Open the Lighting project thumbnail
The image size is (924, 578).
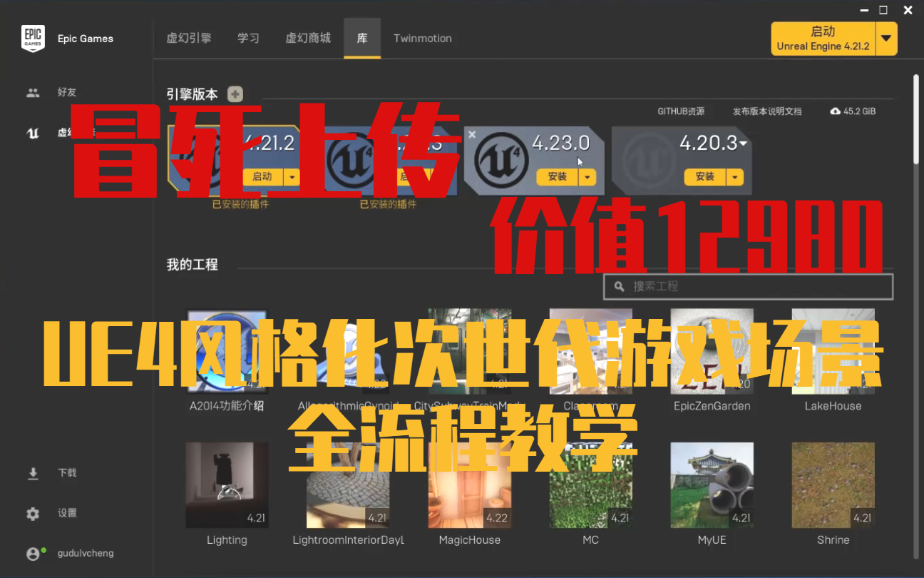click(227, 485)
